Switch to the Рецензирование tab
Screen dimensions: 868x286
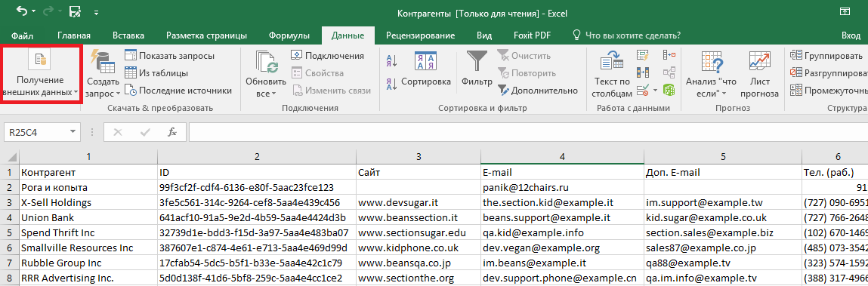[x=420, y=35]
